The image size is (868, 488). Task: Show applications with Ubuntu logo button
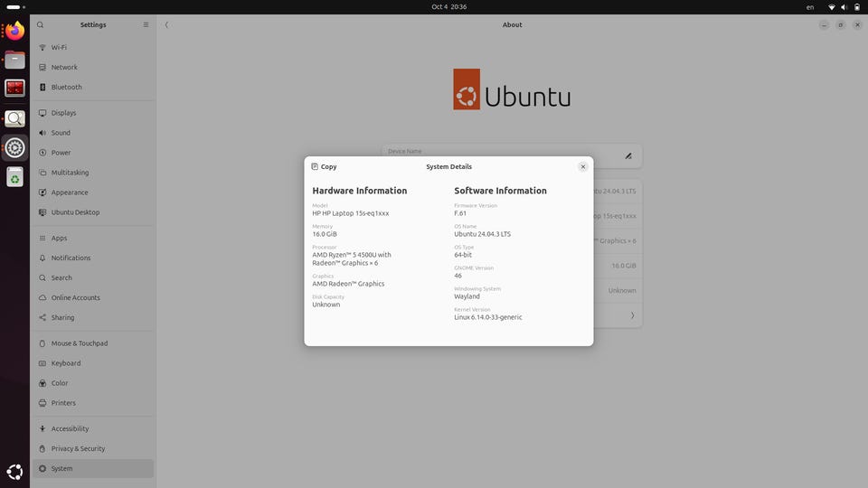point(15,472)
